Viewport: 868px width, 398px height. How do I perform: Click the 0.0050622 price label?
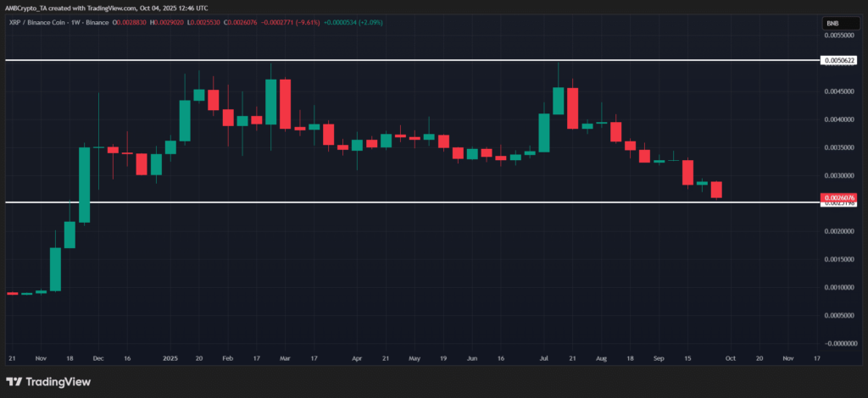[x=838, y=61]
